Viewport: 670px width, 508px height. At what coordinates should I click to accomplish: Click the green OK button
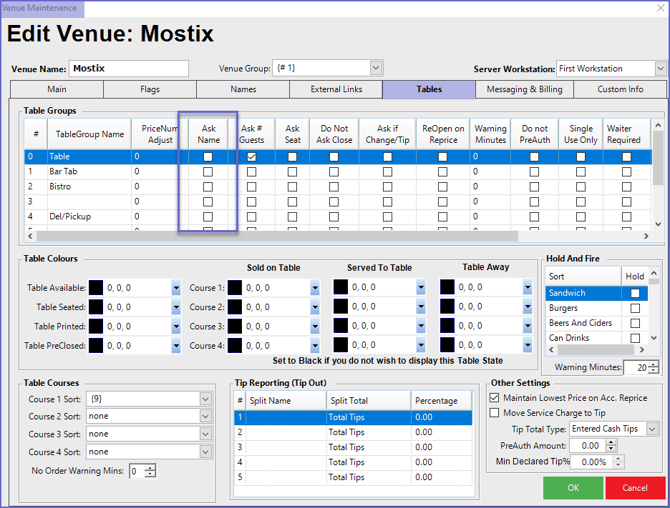(x=573, y=488)
